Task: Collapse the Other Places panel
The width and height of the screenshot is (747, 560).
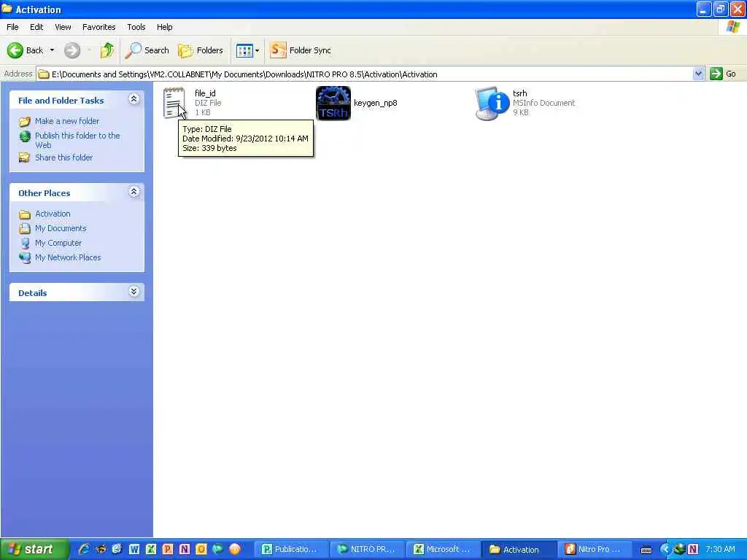Action: tap(134, 192)
